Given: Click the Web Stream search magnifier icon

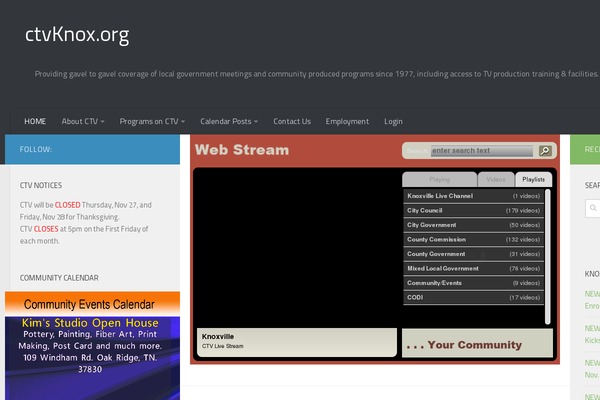Looking at the screenshot, I should (545, 150).
